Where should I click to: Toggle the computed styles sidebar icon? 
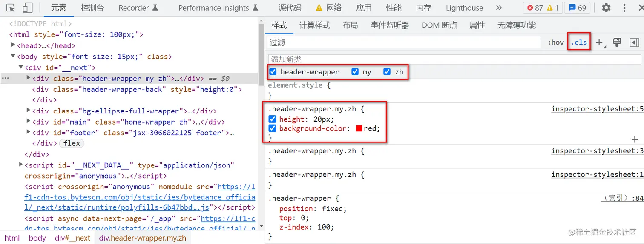click(x=634, y=42)
